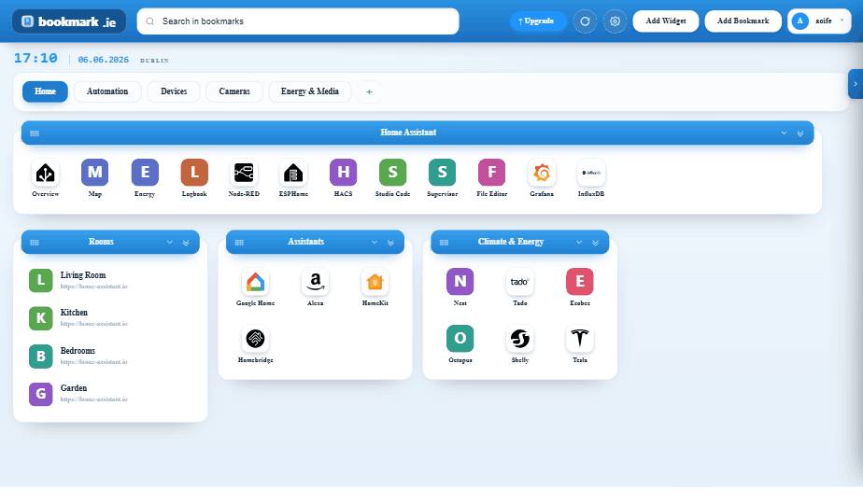Click the bookmark.ie logo

click(69, 21)
